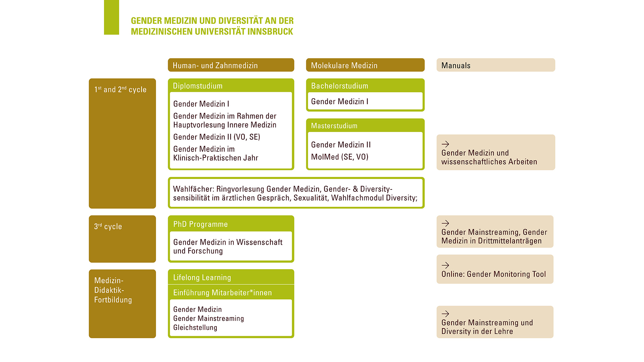Click the '1st and 2nd cycle' block

[122, 143]
